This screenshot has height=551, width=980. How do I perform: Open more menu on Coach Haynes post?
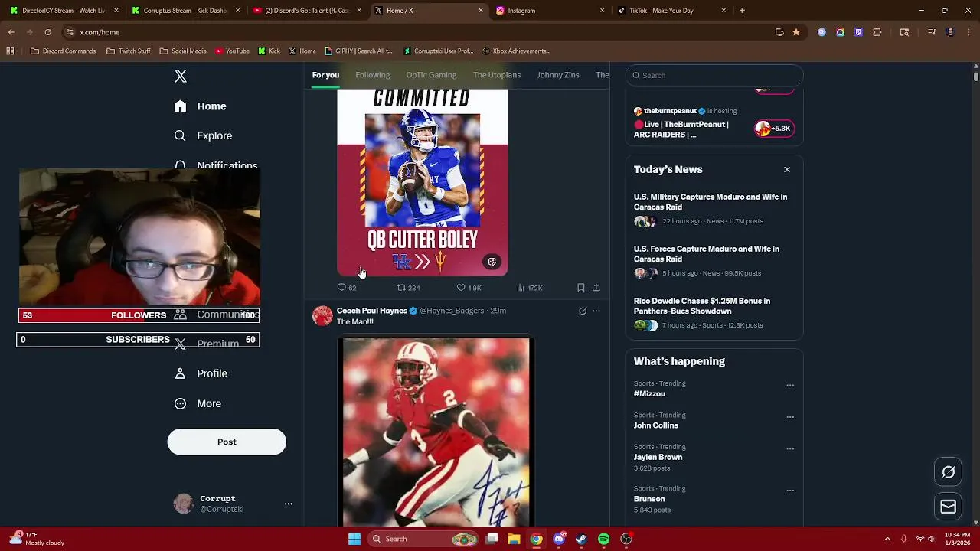596,311
